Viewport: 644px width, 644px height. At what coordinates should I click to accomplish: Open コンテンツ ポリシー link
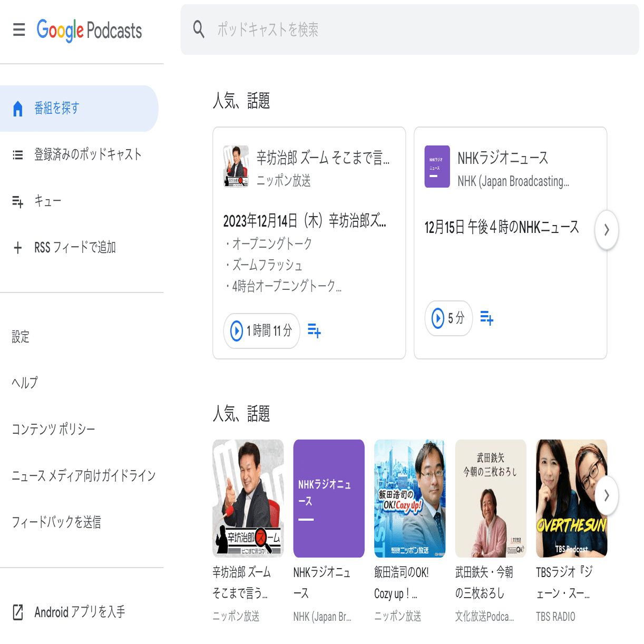[53, 429]
